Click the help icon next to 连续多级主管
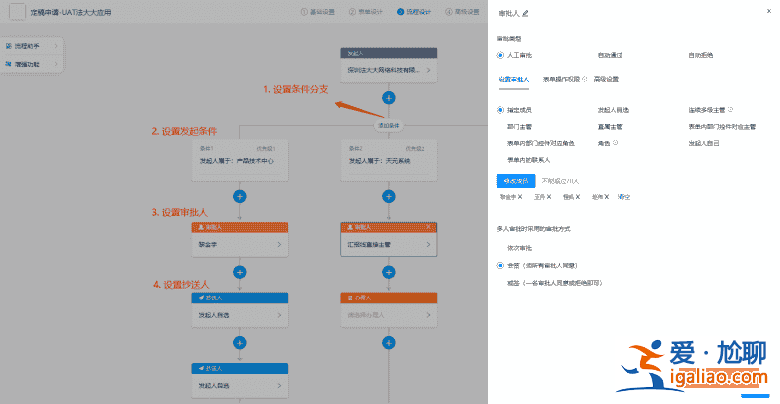 [x=730, y=109]
